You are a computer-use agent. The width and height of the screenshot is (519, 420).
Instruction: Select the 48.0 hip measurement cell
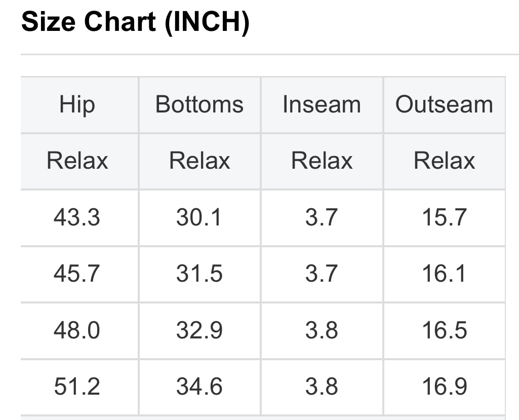[x=77, y=330]
